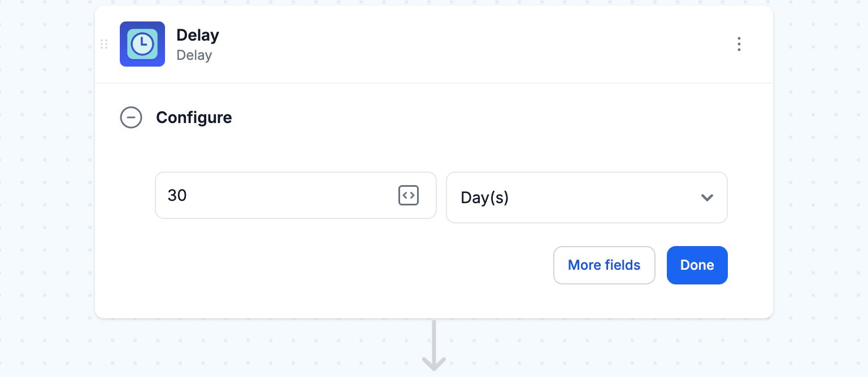
Task: Click the downward connector arrow below the card
Action: click(x=434, y=345)
